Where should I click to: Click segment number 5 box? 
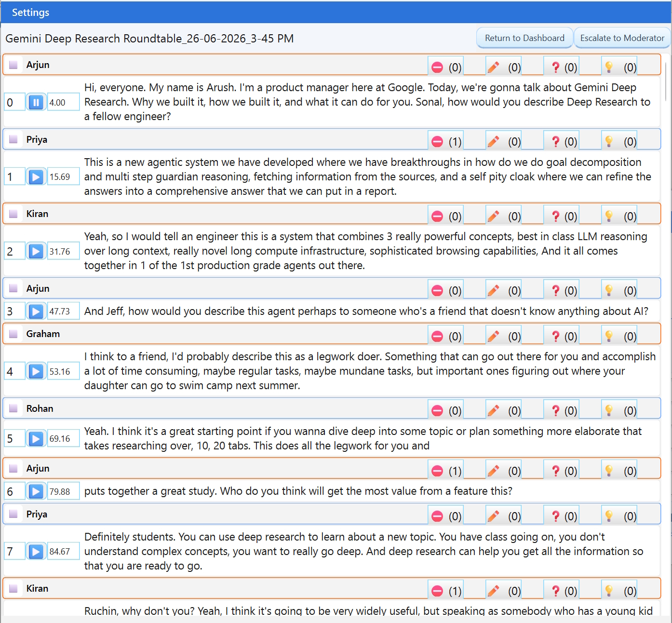point(14,439)
